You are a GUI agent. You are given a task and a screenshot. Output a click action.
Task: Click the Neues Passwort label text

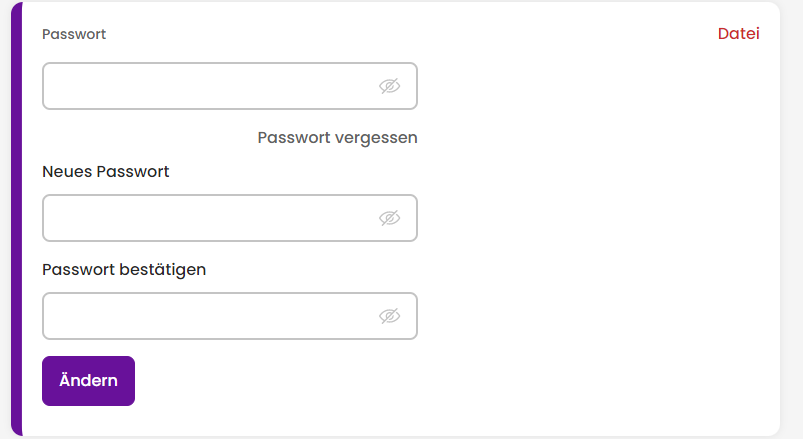105,172
